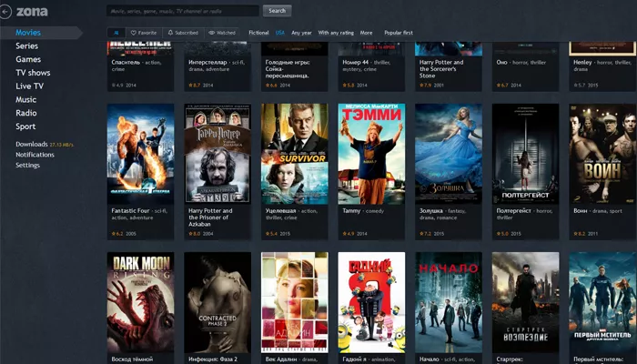Open the Popular first sort dropdown

[399, 33]
